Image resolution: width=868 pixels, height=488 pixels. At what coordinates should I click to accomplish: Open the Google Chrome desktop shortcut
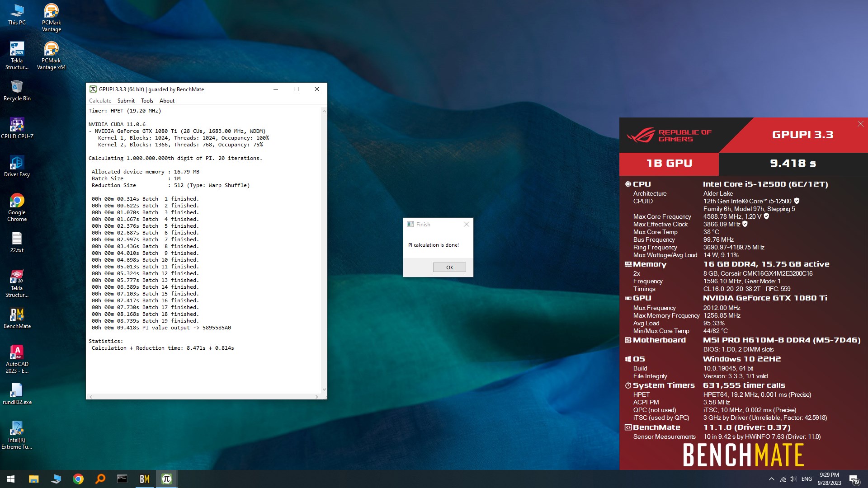[17, 208]
